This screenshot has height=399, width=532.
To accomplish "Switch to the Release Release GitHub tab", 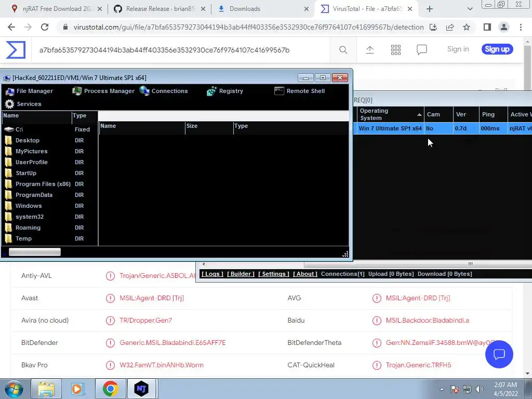I will [160, 9].
